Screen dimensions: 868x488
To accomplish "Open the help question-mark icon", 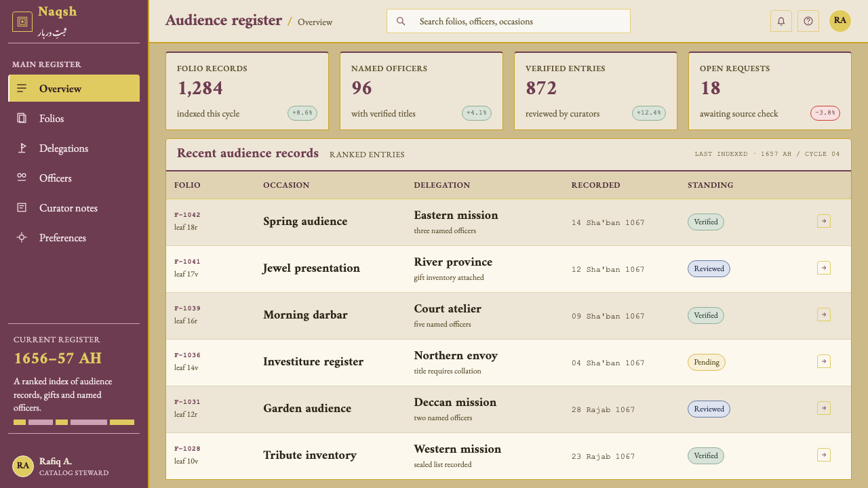I will [808, 21].
